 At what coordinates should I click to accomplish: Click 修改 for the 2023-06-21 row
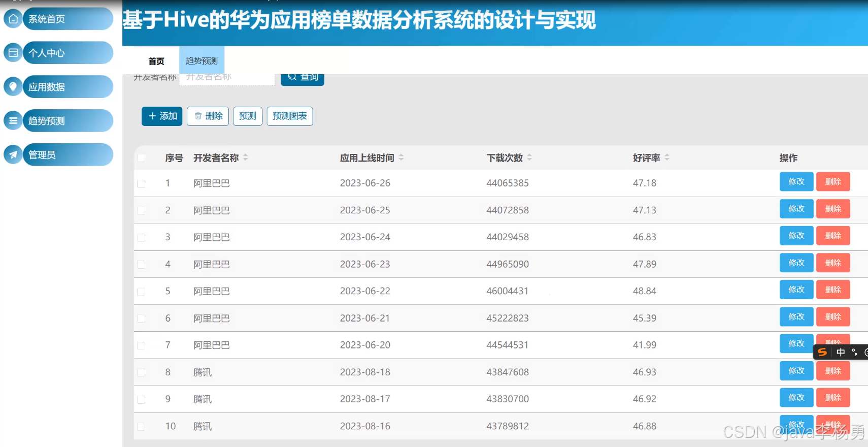[x=796, y=316]
